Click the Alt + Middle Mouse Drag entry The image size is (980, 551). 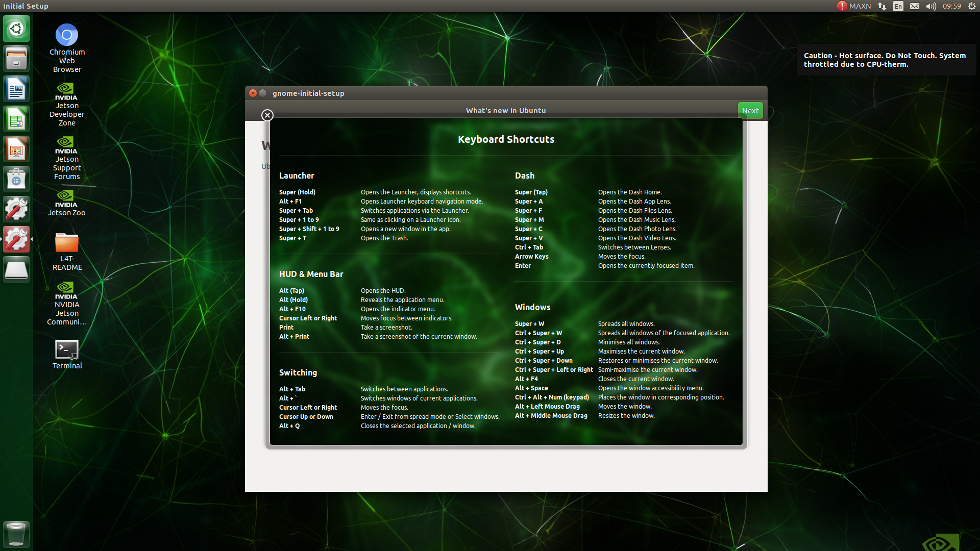click(x=551, y=416)
